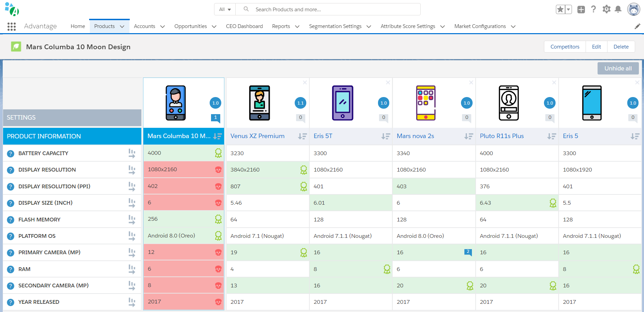Open the CEO Dashboard tab

point(244,26)
